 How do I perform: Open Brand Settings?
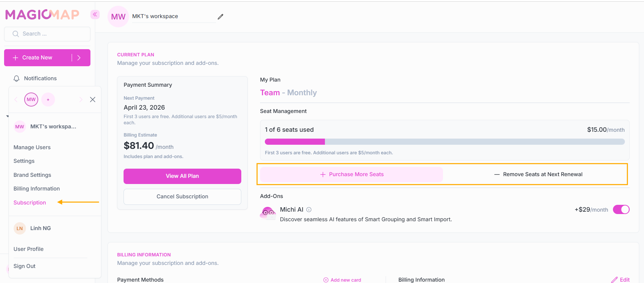point(32,175)
